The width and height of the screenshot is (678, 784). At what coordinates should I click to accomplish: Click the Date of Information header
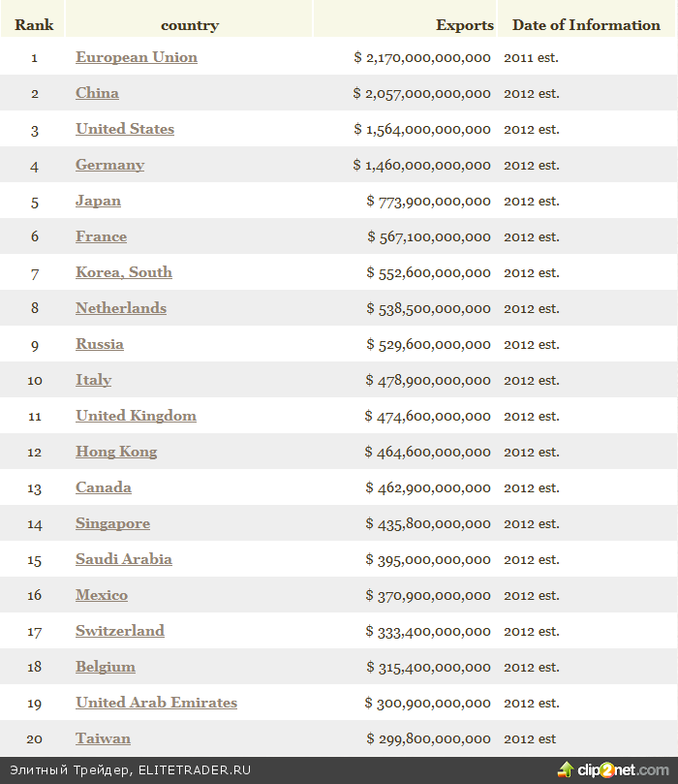tap(586, 25)
